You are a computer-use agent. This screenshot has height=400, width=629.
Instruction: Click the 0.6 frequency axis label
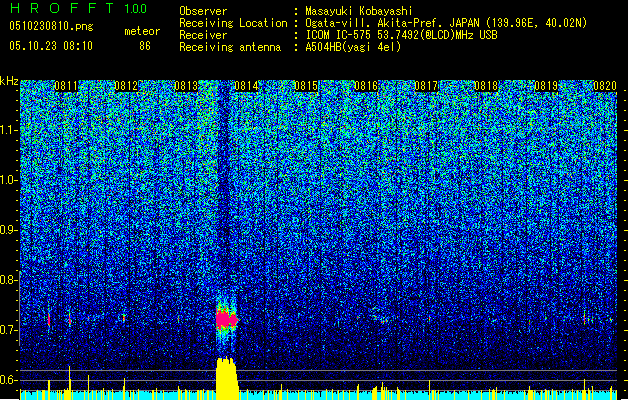pyautogui.click(x=8, y=380)
